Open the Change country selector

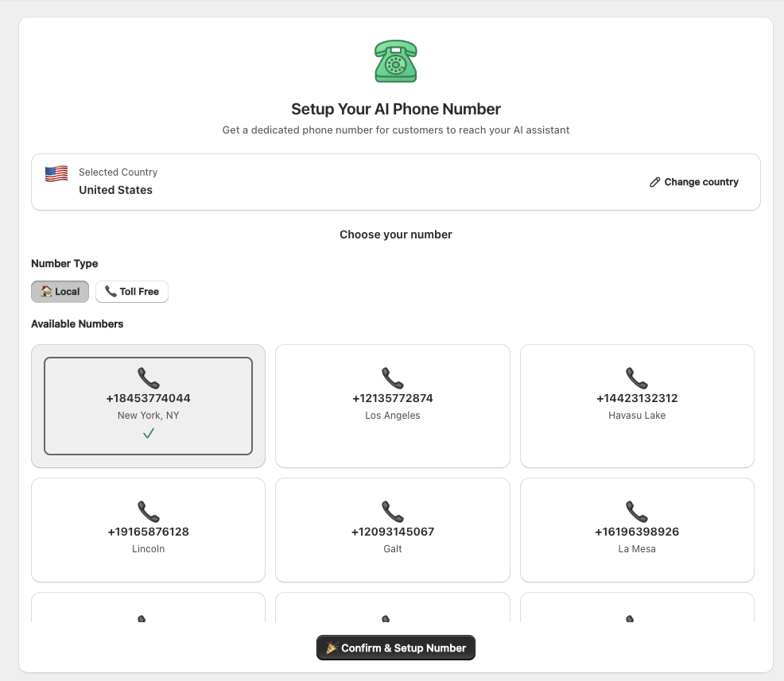(x=694, y=182)
